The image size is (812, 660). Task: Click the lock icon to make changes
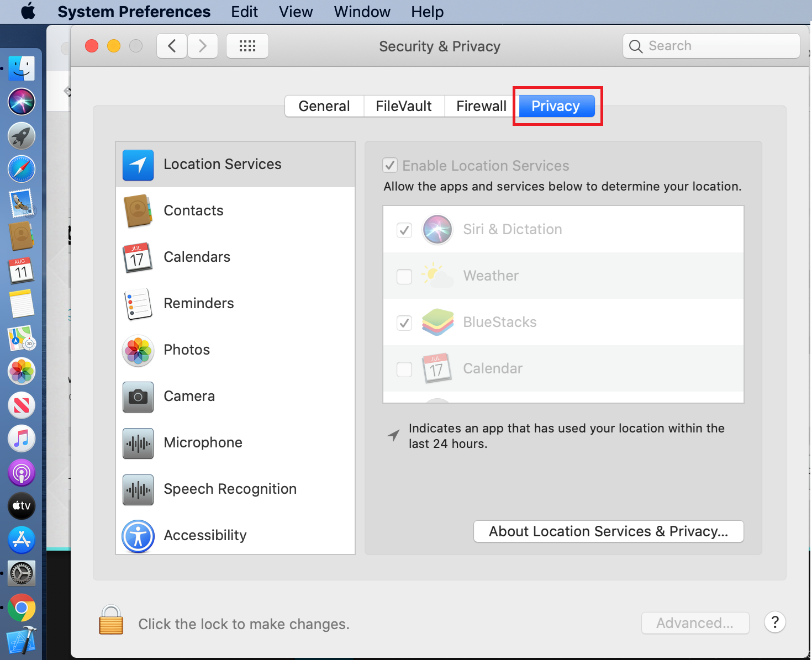click(x=111, y=620)
